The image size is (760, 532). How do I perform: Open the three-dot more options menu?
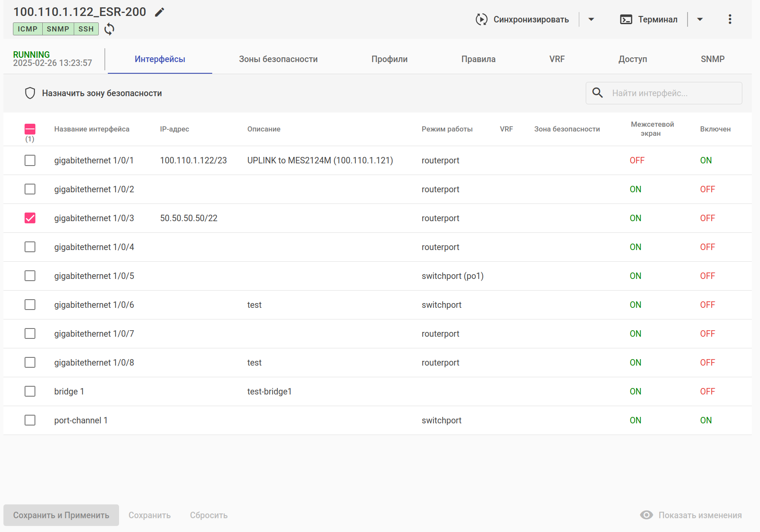[x=729, y=19]
